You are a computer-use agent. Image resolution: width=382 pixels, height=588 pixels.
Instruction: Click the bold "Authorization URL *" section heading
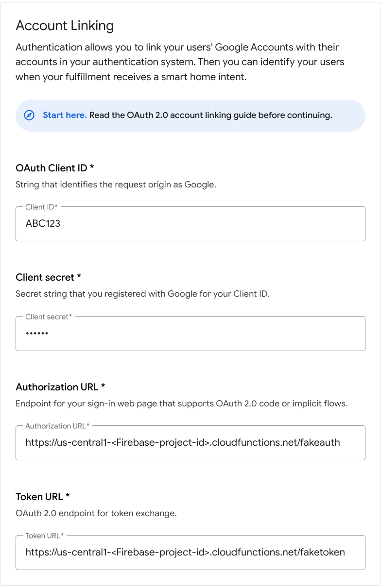coord(60,387)
